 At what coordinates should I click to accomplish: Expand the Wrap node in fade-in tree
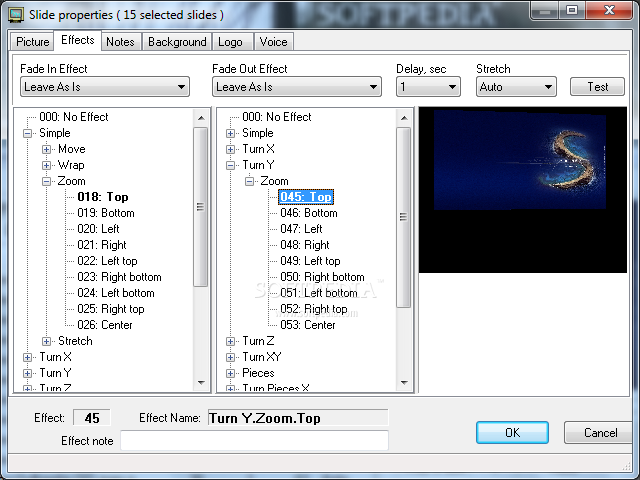click(46, 165)
